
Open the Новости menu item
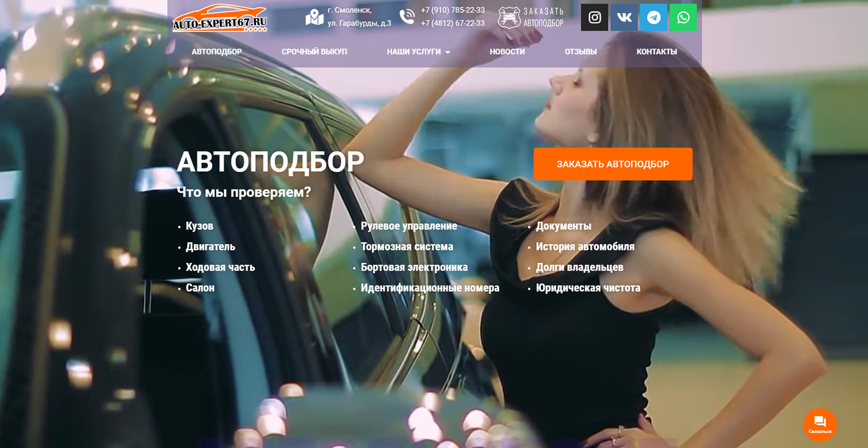click(x=507, y=52)
